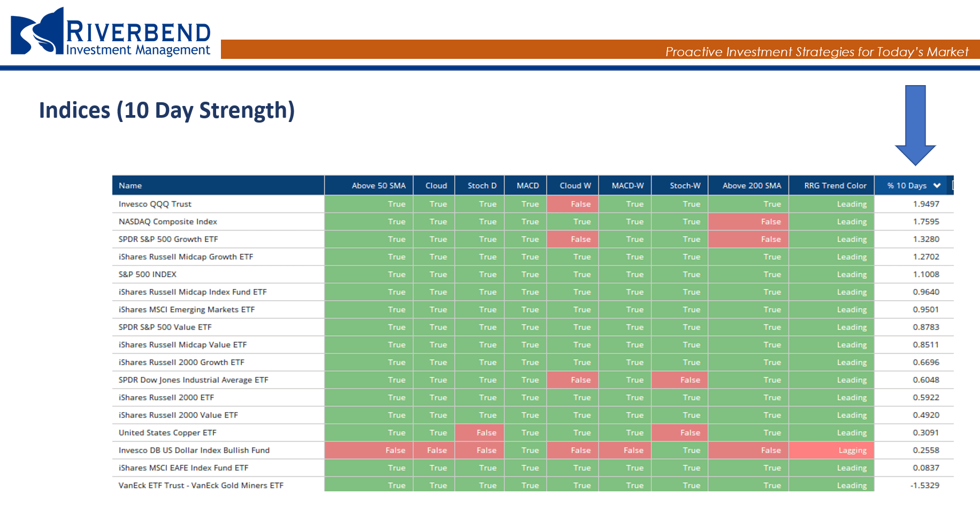Image resolution: width=980 pixels, height=509 pixels.
Task: Click False Above 50 SMA cell for Dollar Fund
Action: [369, 451]
